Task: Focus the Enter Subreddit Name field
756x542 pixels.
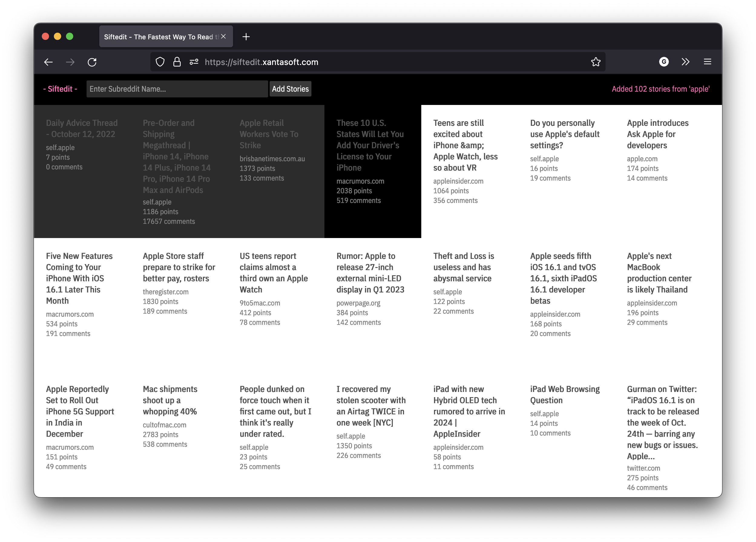Action: [x=177, y=89]
